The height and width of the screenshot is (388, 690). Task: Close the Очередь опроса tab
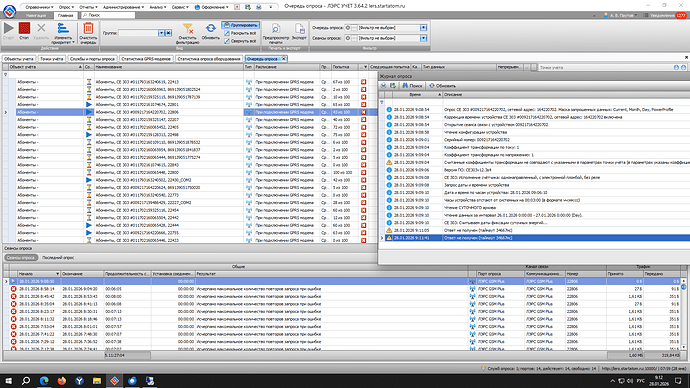point(284,59)
